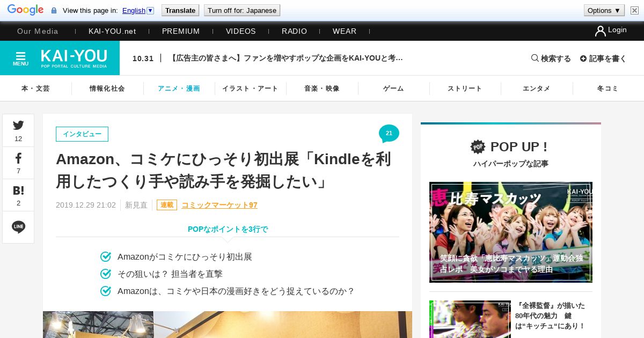
Task: Click the Google logo in translate bar
Action: 25,10
